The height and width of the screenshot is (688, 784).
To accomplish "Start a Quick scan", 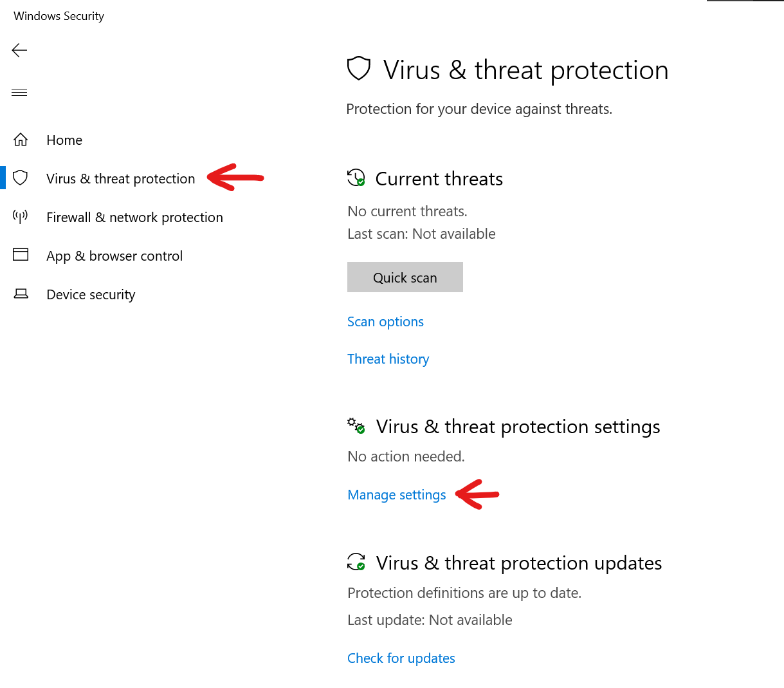I will 405,277.
